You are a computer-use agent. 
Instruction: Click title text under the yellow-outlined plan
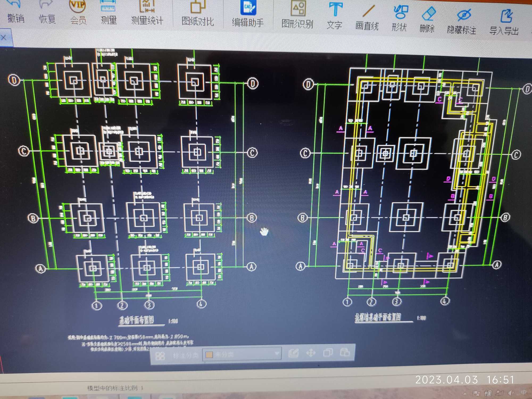(x=378, y=317)
